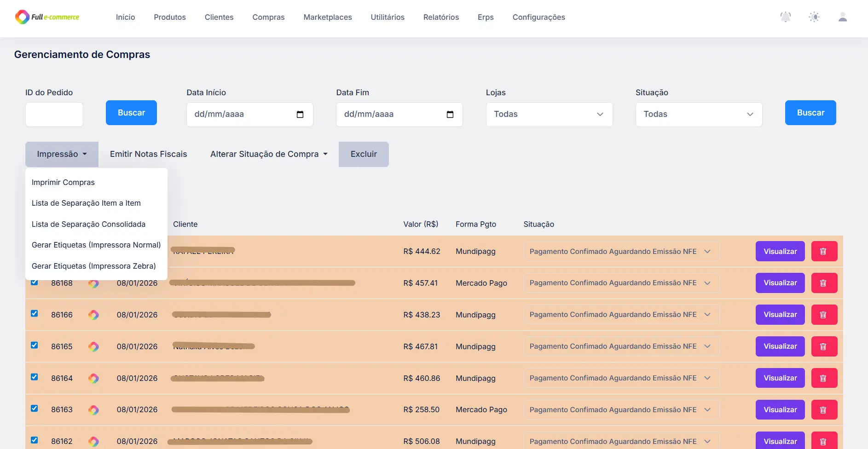
Task: Select Gerar Etiquetas (Impressora Zebra)
Action: pyautogui.click(x=96, y=266)
